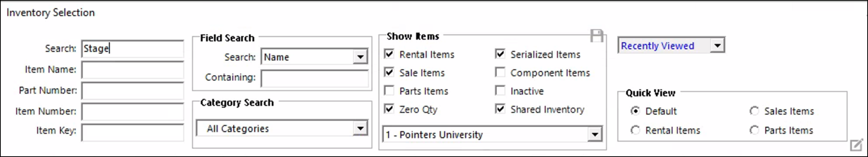This screenshot has width=868, height=157.
Task: Uncheck the Shared Inventory checkbox
Action: (500, 109)
